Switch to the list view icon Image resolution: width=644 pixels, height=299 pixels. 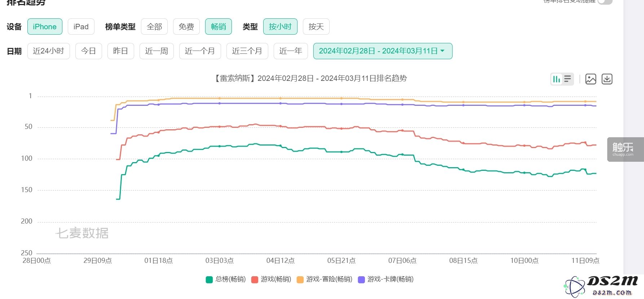[x=568, y=79]
